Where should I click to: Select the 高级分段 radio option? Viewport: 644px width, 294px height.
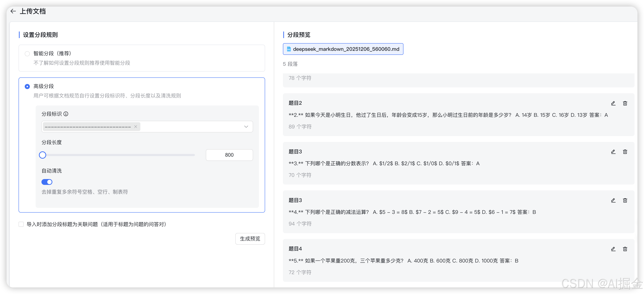pos(27,86)
